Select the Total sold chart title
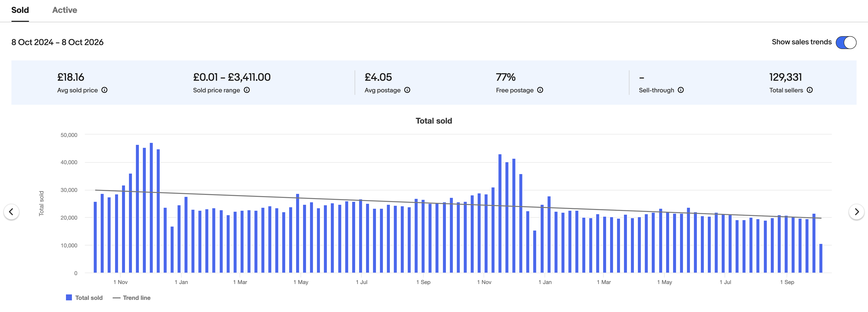 click(x=434, y=121)
